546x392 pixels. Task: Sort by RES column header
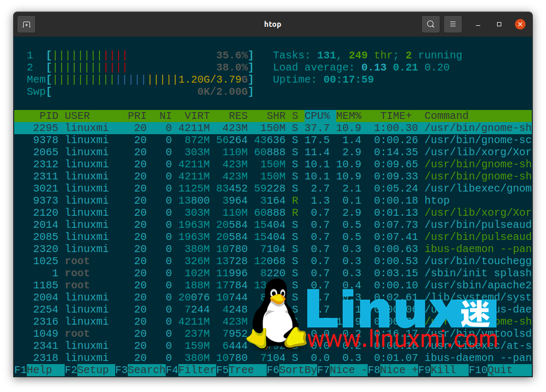pos(238,116)
